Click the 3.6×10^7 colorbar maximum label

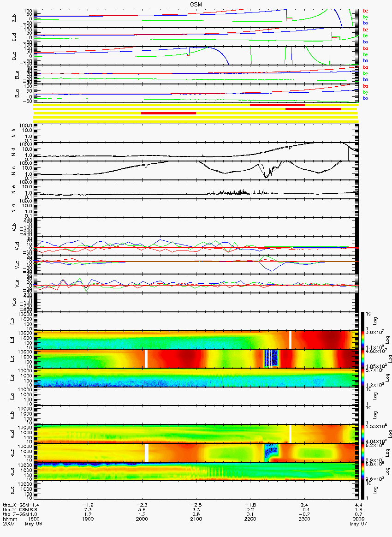coord(374,333)
